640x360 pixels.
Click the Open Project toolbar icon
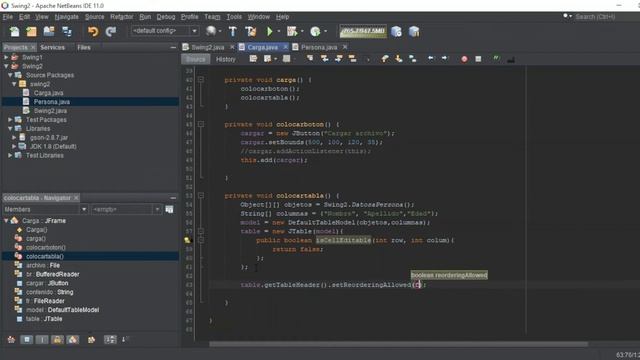(49, 31)
